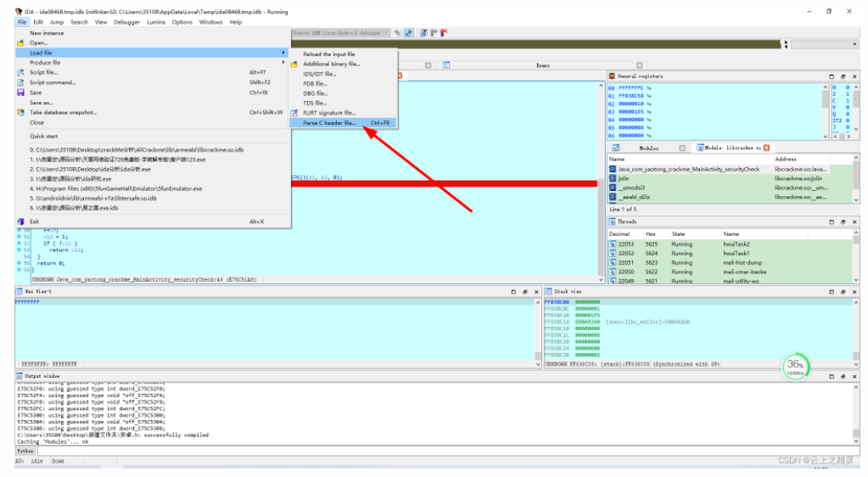The height and width of the screenshot is (477, 868).
Task: Click the FLIRT signature file icon
Action: (x=294, y=113)
